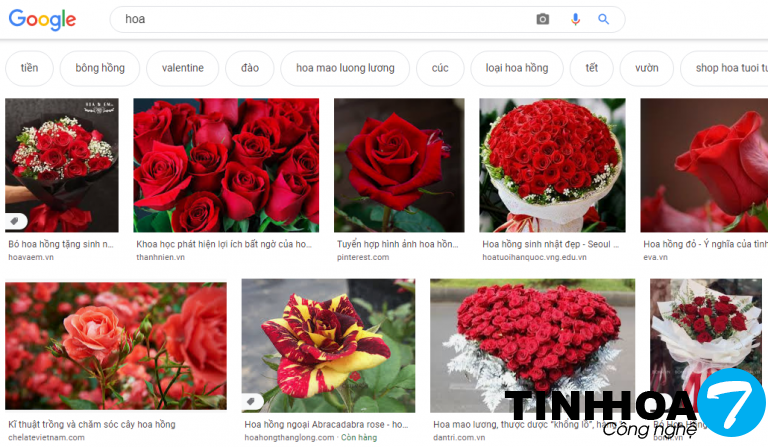Select the 'cúc' filter chip

(x=440, y=68)
